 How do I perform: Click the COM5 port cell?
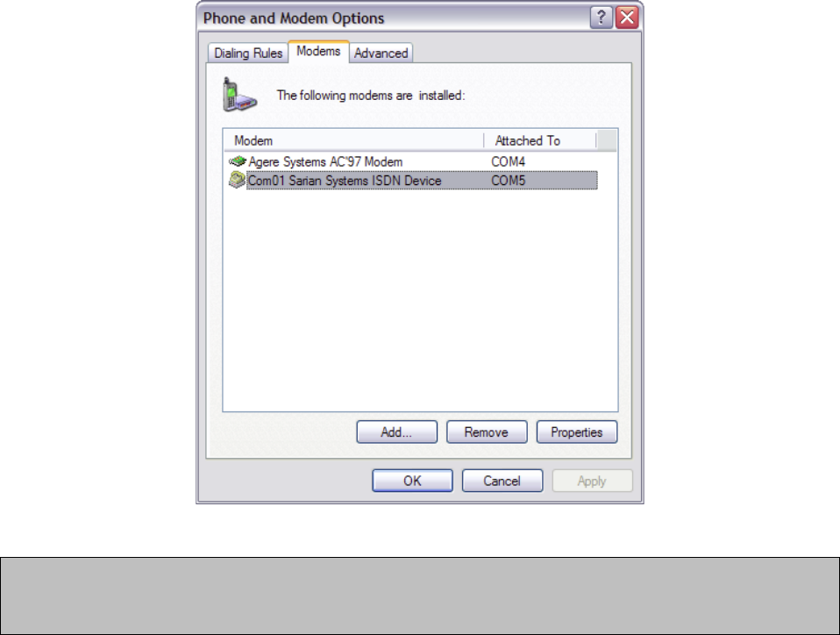pyautogui.click(x=508, y=181)
